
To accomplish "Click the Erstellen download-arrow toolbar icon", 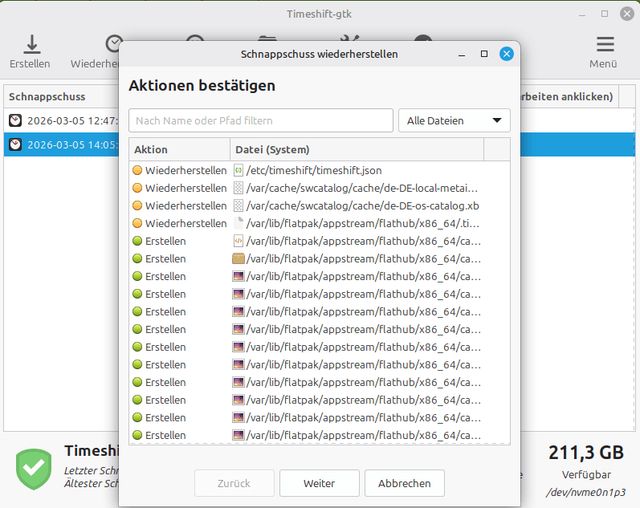I will click(x=31, y=44).
